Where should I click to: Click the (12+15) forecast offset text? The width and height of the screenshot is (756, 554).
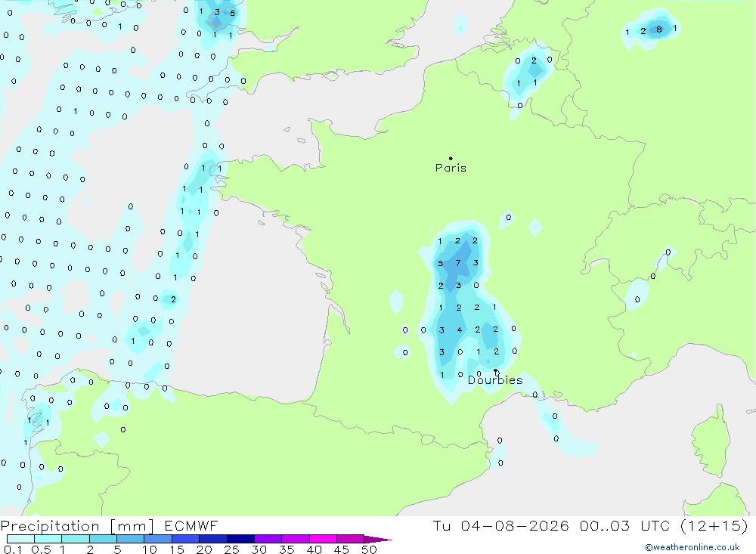click(714, 525)
